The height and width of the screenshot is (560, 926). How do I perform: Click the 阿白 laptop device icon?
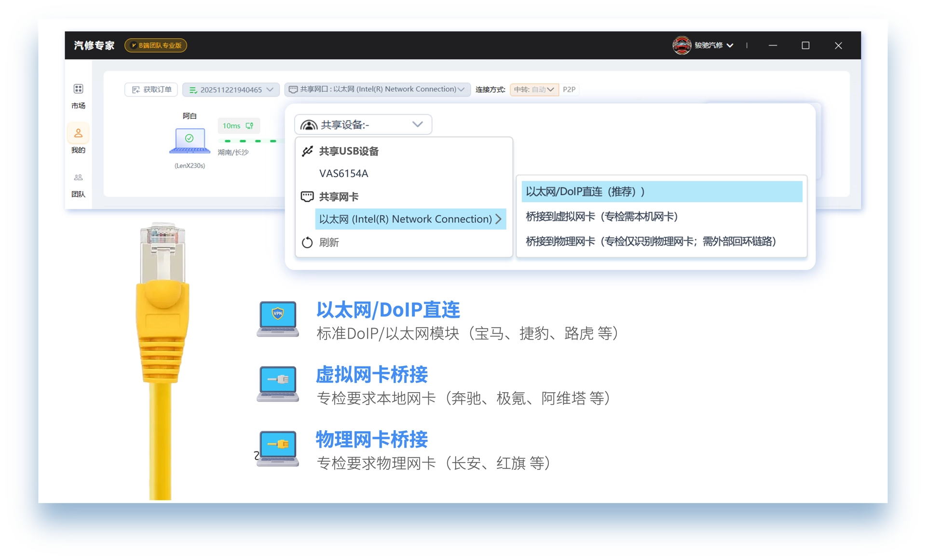click(190, 141)
